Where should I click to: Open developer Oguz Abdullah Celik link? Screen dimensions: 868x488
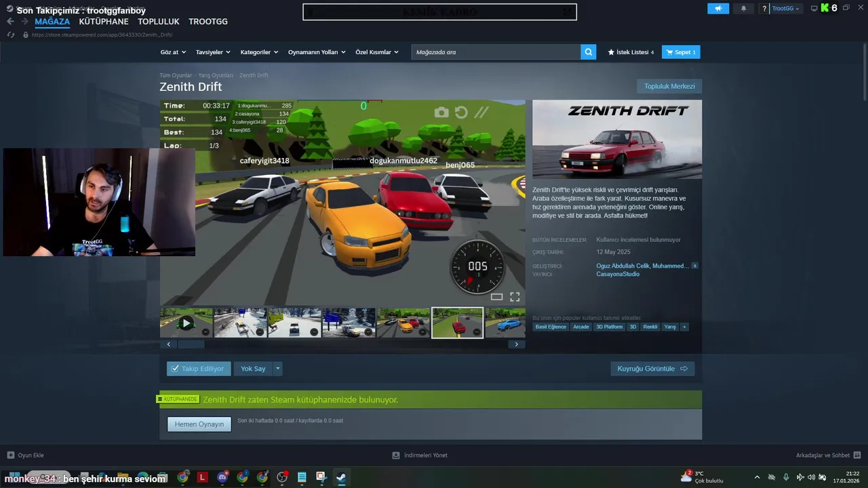tap(623, 266)
